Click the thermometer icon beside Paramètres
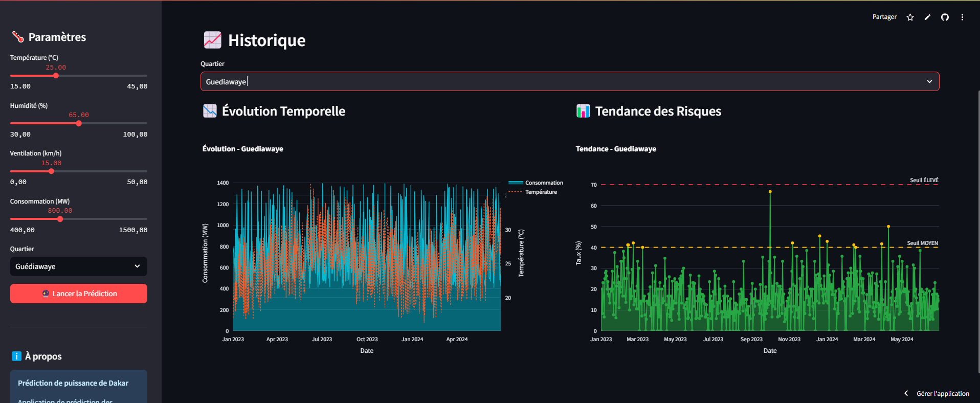This screenshot has height=403, width=980. click(18, 37)
